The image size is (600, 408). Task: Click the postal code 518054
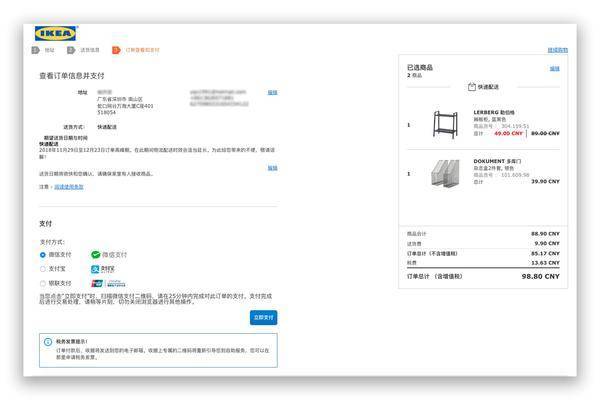tap(106, 113)
